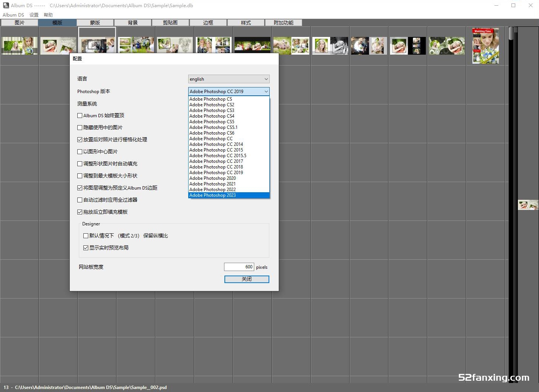Select the dark black-background template thumbnail under 样式
Screen dimensions: 539x392
click(x=252, y=46)
